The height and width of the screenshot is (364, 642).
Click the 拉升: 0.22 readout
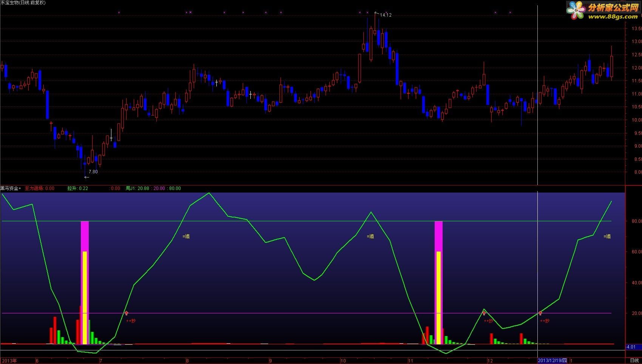pyautogui.click(x=77, y=188)
